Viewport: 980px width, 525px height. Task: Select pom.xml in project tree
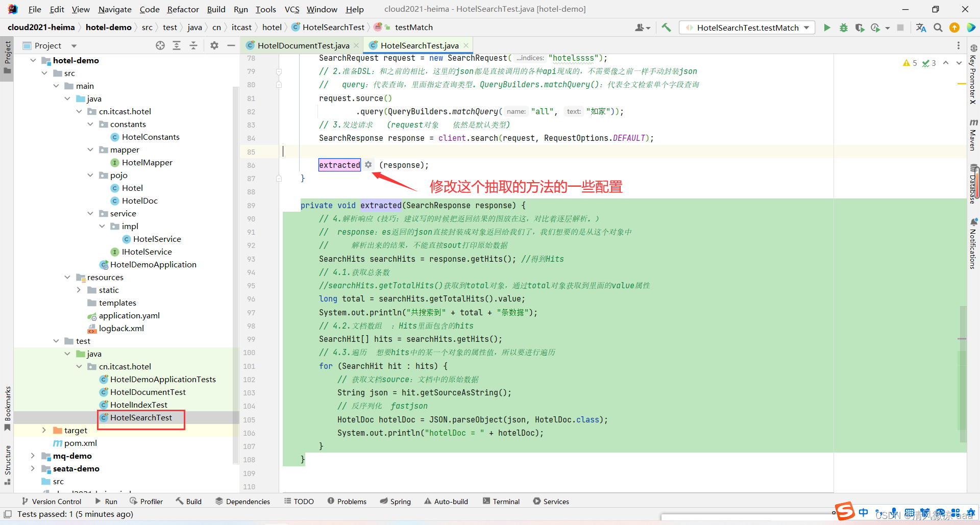pyautogui.click(x=81, y=443)
